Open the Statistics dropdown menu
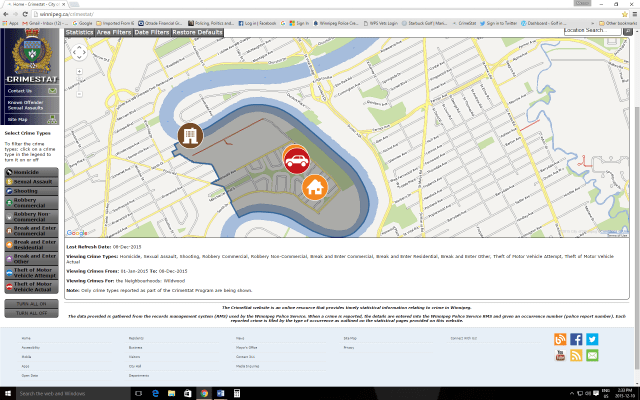Image resolution: width=640 pixels, height=400 pixels. point(79,32)
